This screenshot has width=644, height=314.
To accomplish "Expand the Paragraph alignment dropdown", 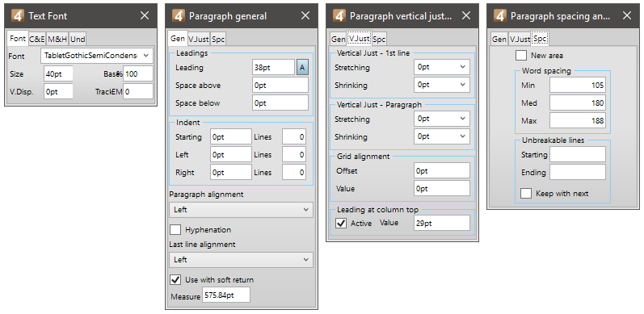I will tap(241, 210).
